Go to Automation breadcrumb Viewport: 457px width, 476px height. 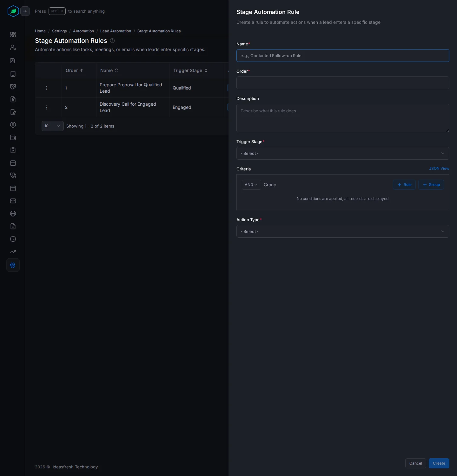(83, 31)
